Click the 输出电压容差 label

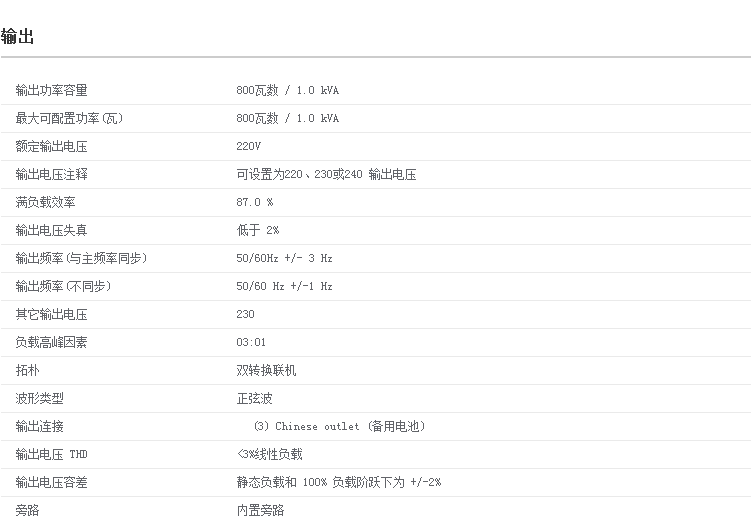click(51, 482)
